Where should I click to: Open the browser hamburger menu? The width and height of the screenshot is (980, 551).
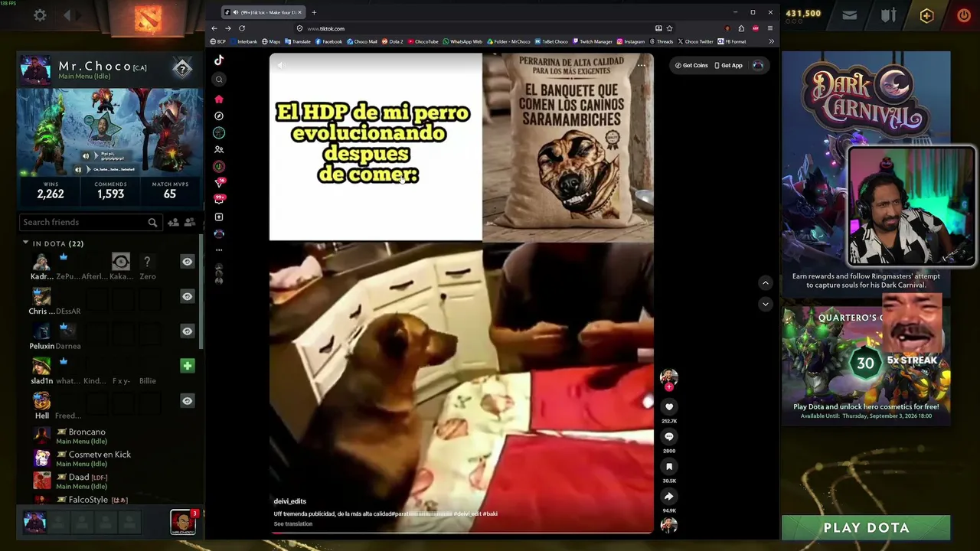(769, 28)
